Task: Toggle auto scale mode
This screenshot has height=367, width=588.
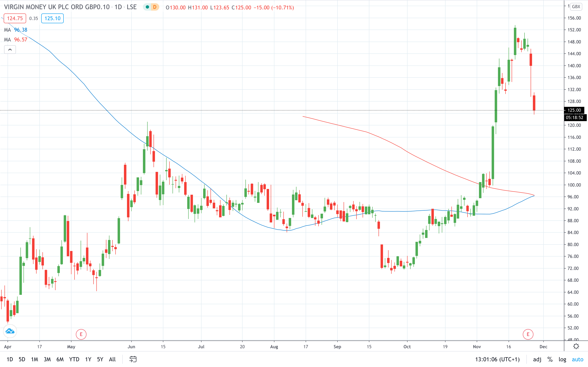Action: (578, 359)
